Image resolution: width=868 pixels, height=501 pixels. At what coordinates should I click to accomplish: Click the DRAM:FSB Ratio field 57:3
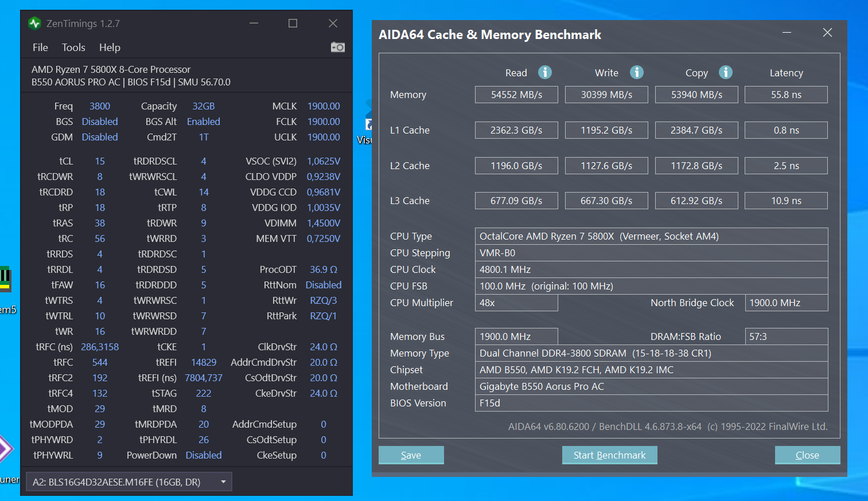click(x=787, y=336)
